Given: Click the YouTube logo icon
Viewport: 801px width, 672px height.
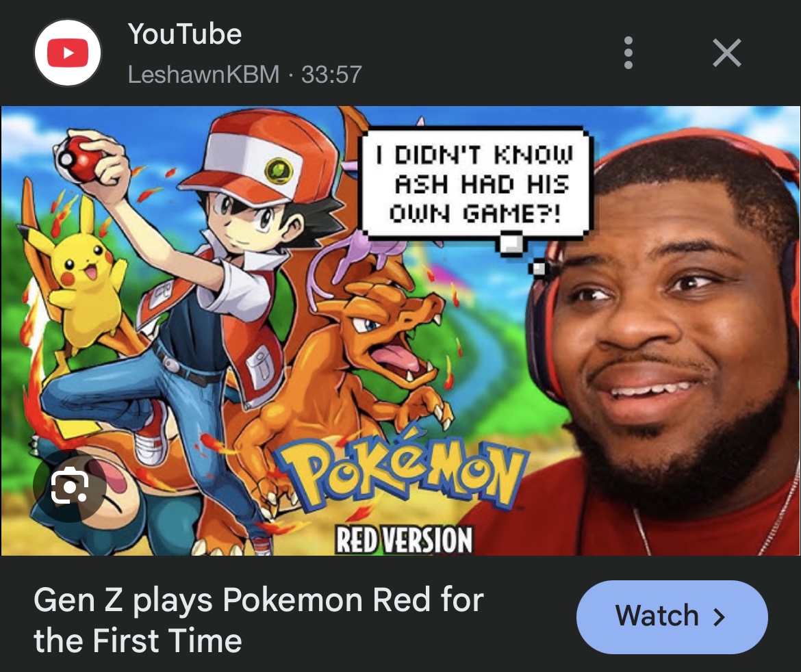Looking at the screenshot, I should point(67,53).
